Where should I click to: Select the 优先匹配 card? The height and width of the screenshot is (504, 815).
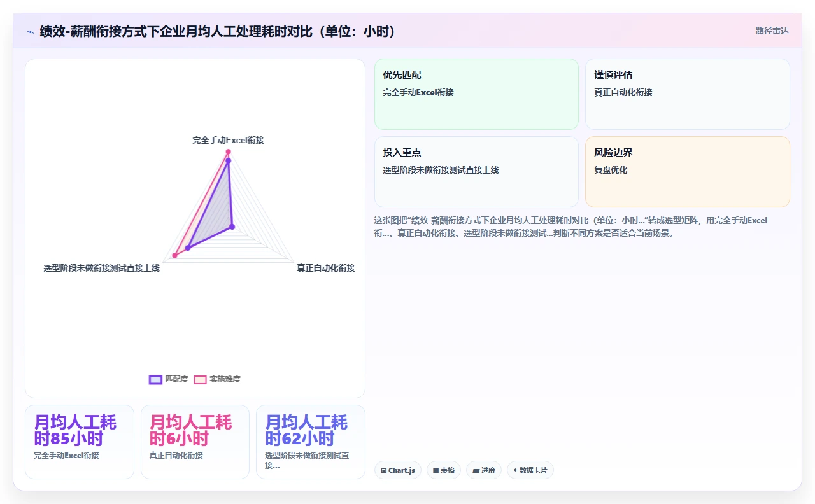point(476,94)
